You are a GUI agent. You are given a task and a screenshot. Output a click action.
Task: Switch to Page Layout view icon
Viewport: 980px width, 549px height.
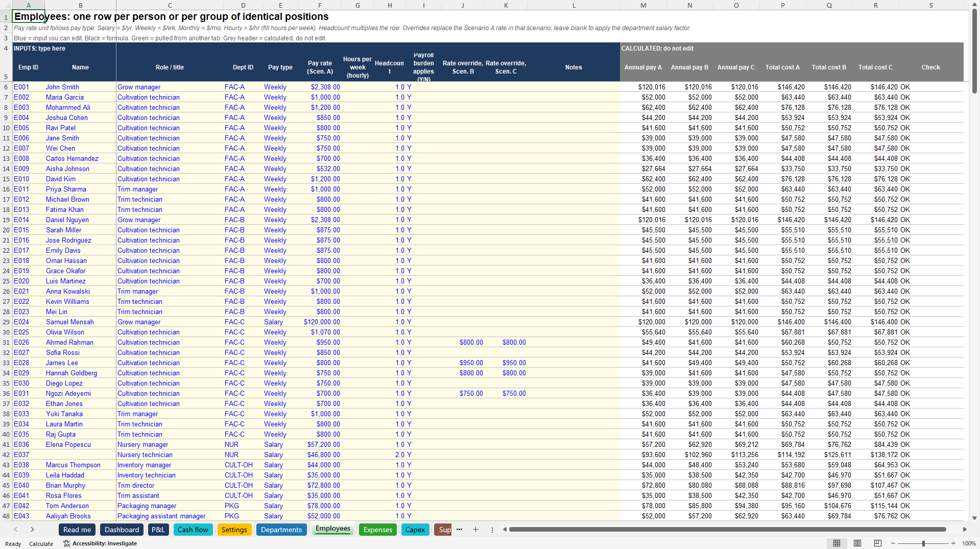tap(857, 543)
